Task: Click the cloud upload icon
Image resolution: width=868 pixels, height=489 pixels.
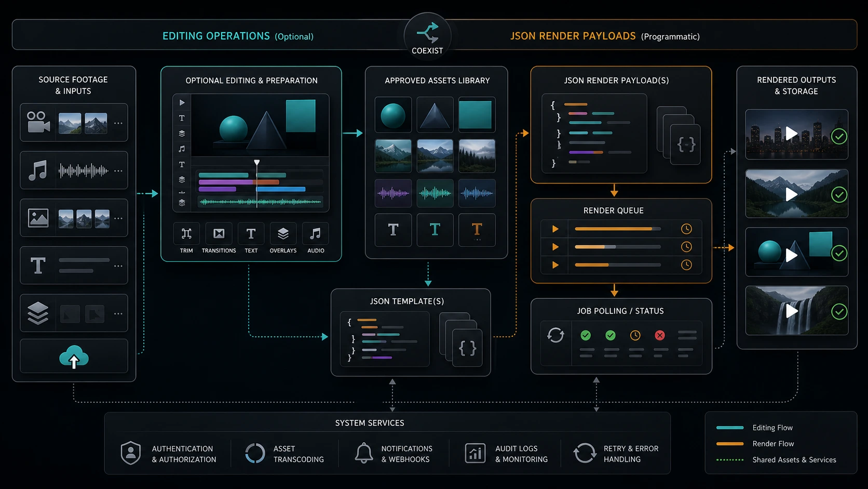Action: (74, 357)
